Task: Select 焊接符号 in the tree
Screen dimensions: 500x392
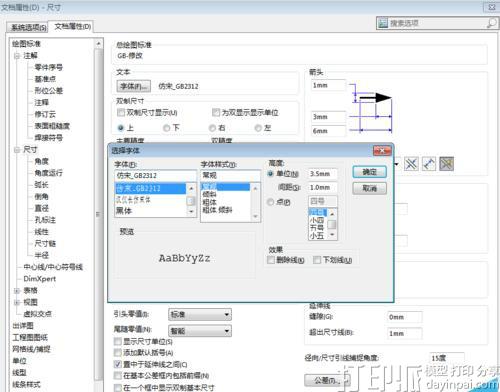Action: click(x=49, y=138)
